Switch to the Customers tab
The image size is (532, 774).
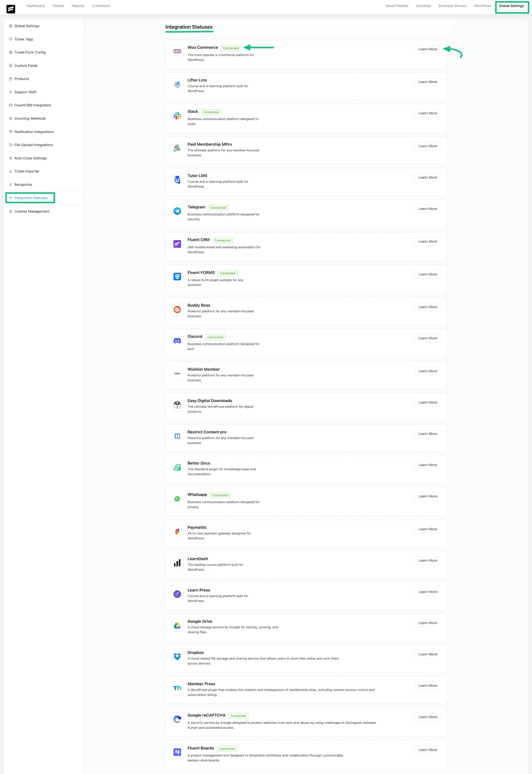[101, 6]
